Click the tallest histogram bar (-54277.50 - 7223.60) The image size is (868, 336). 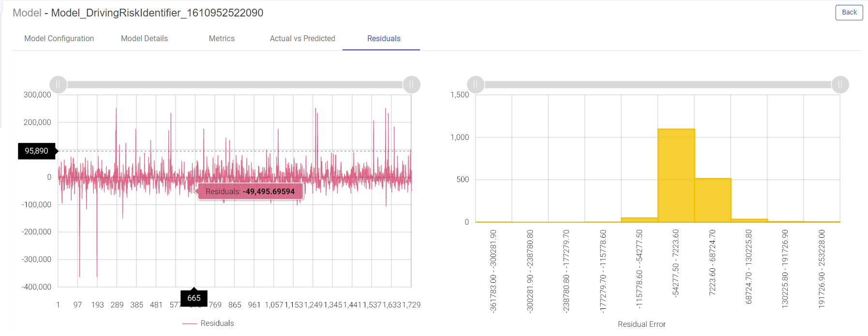click(676, 175)
